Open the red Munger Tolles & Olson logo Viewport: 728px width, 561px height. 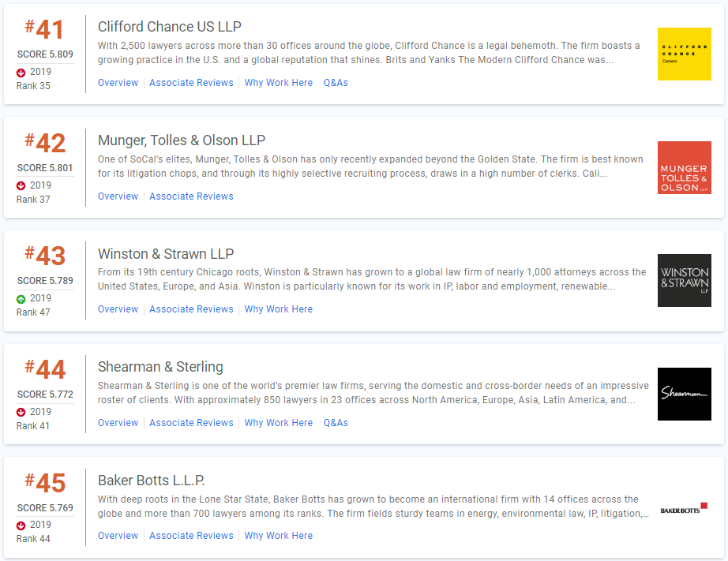[x=685, y=167]
